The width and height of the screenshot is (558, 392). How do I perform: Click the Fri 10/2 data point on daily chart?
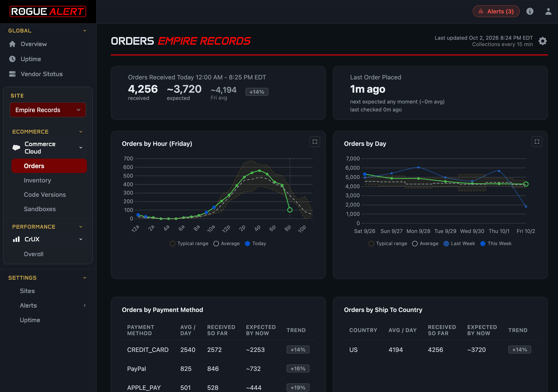[526, 184]
